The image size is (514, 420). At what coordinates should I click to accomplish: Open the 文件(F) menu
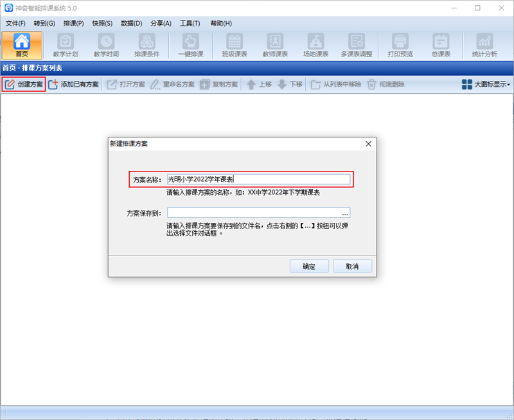click(x=15, y=23)
